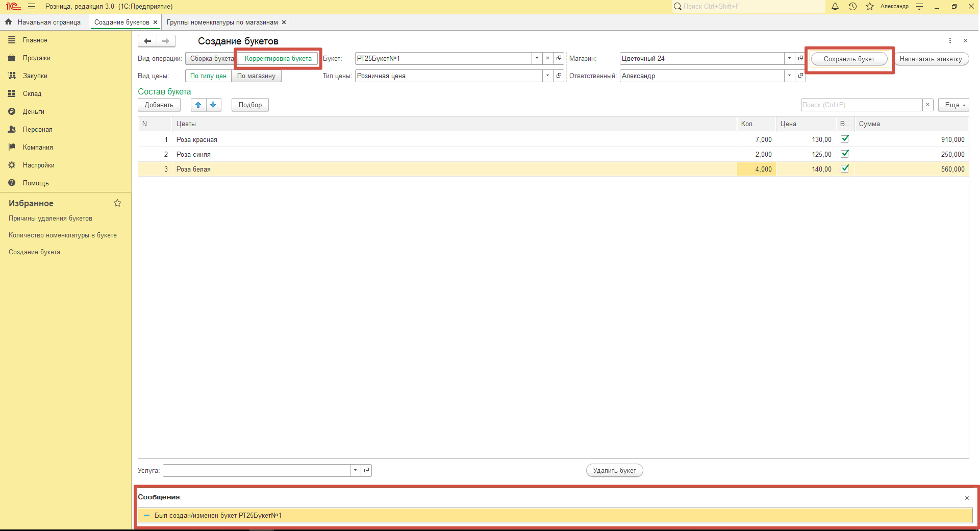Toggle the checkbox in Роза белая row
The width and height of the screenshot is (980, 531).
coord(845,168)
